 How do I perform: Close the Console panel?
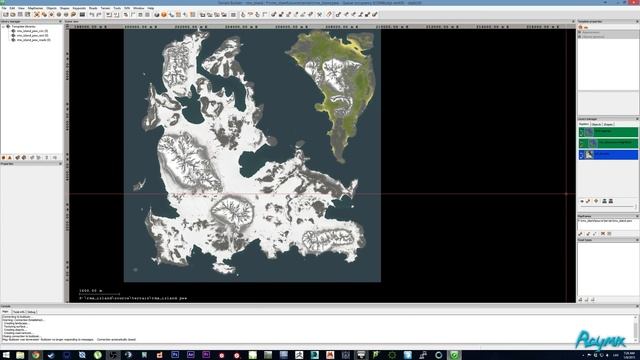[637, 306]
